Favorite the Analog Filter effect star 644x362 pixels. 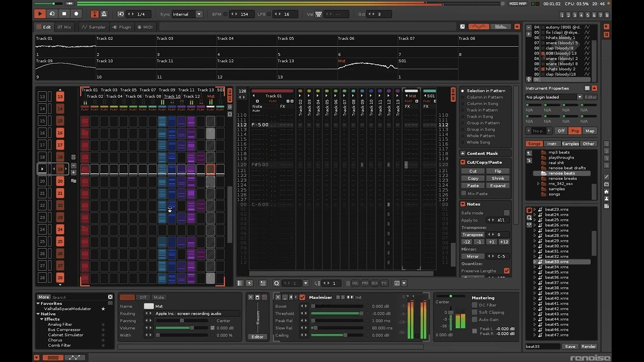(103, 325)
